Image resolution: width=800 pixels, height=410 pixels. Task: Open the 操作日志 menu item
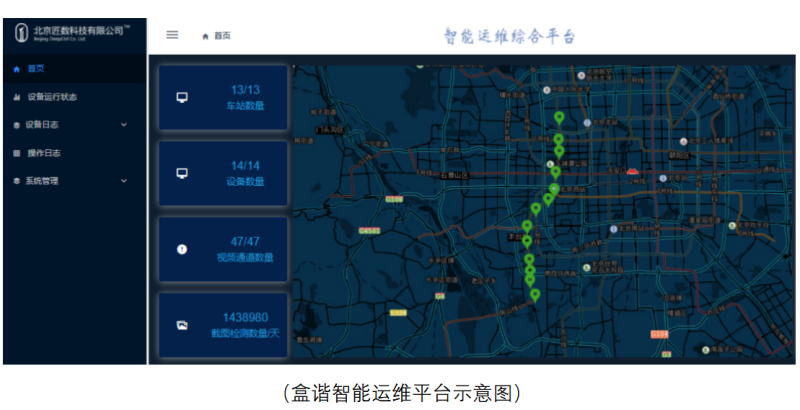click(x=44, y=153)
